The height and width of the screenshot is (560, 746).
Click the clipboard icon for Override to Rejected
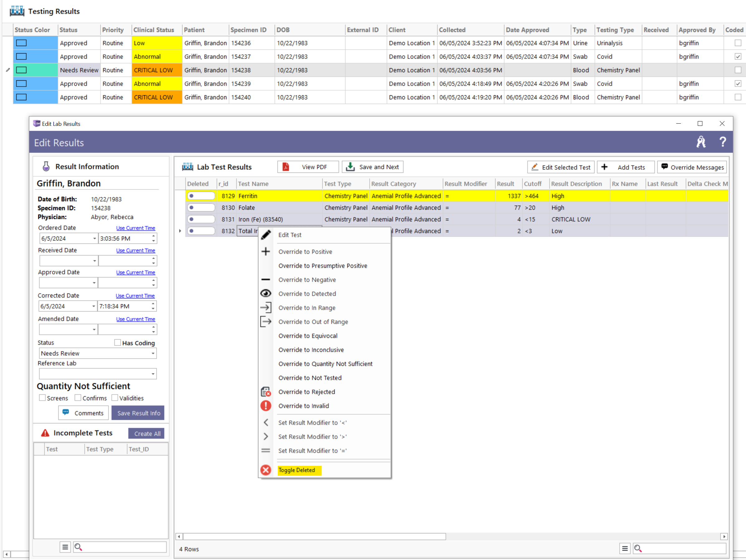pos(266,392)
